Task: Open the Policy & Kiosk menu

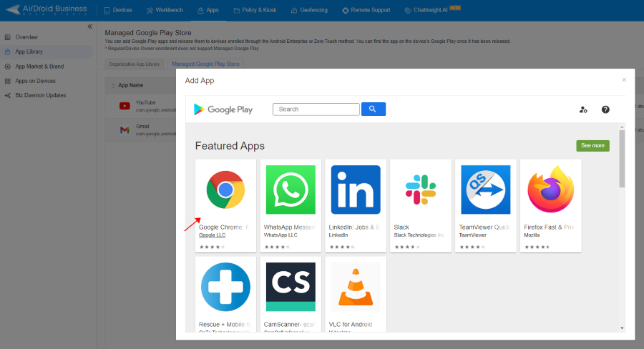Action: [x=255, y=10]
